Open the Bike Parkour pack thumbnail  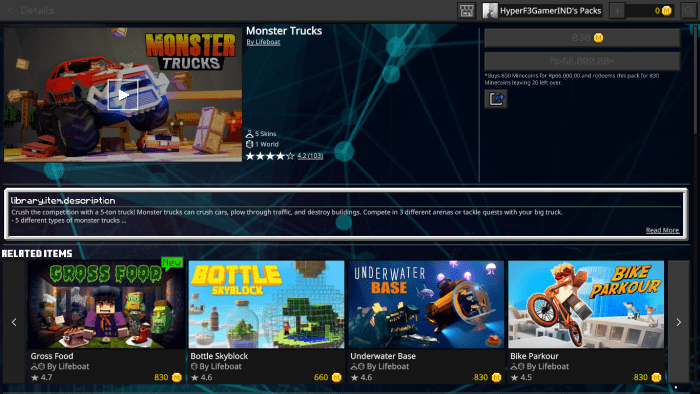click(x=586, y=305)
